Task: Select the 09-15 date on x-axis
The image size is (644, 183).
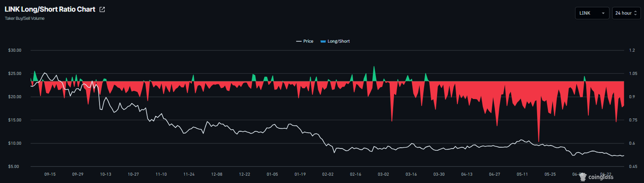Action: tap(50, 174)
